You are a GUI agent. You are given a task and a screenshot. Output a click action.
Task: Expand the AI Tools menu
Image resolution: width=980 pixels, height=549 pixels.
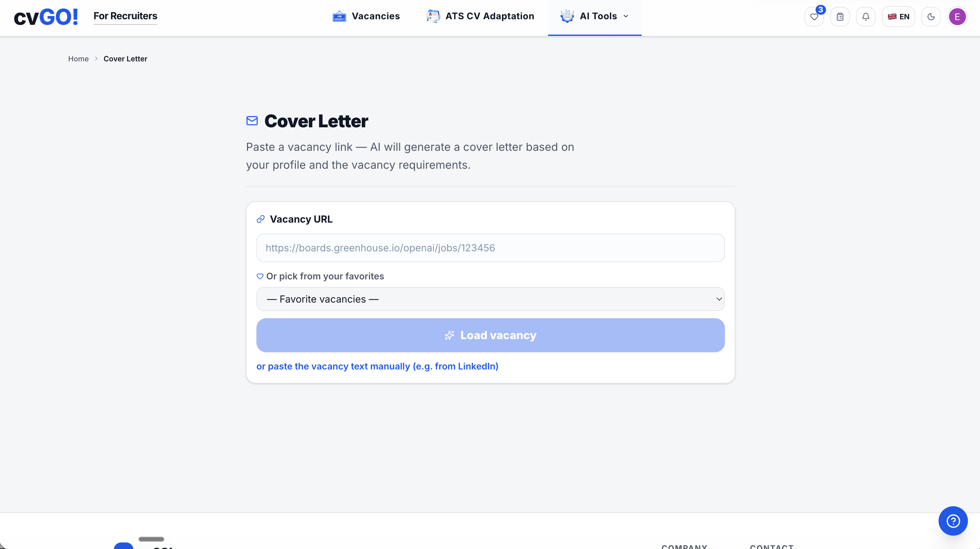point(595,16)
